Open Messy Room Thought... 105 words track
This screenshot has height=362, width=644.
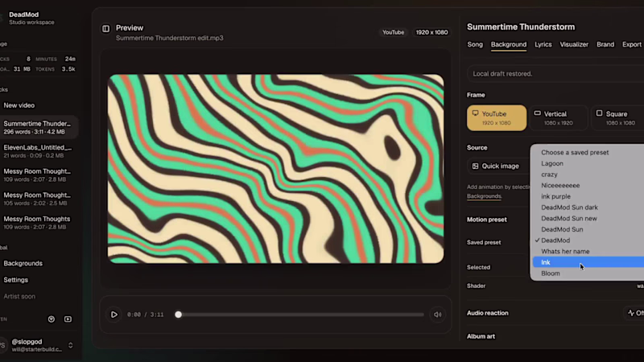point(37,199)
